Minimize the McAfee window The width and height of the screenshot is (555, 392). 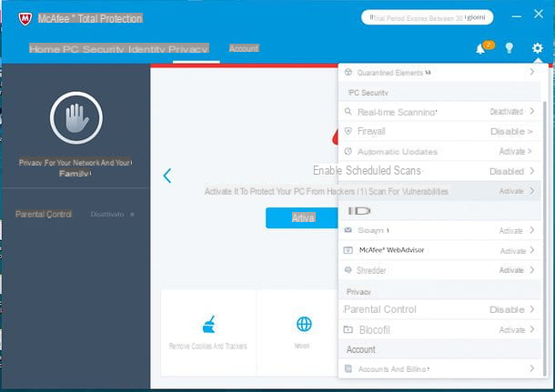pos(517,16)
